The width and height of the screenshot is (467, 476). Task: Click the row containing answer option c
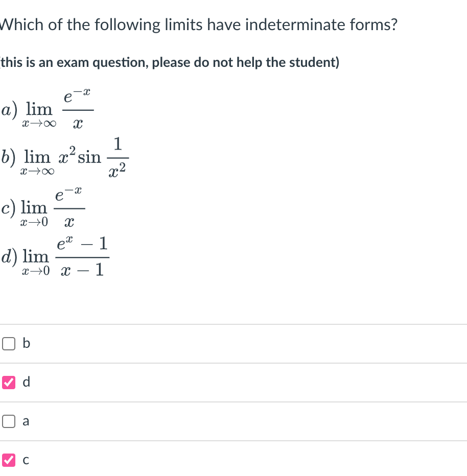tap(233, 460)
